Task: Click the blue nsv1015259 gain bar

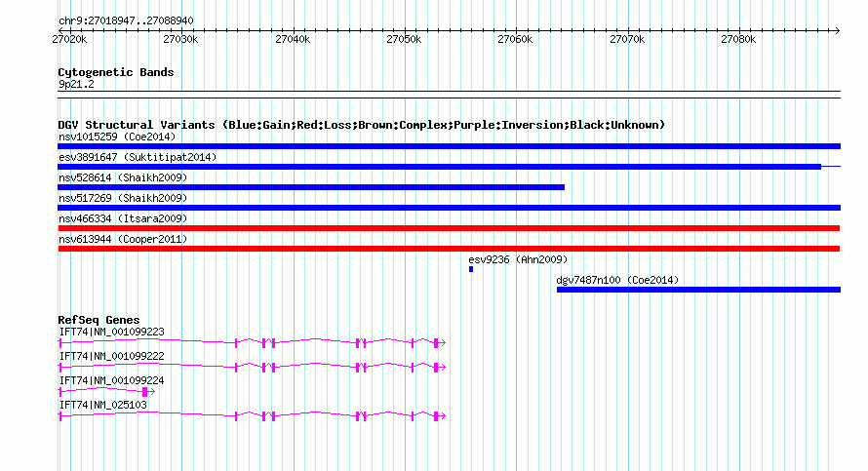Action: point(449,146)
